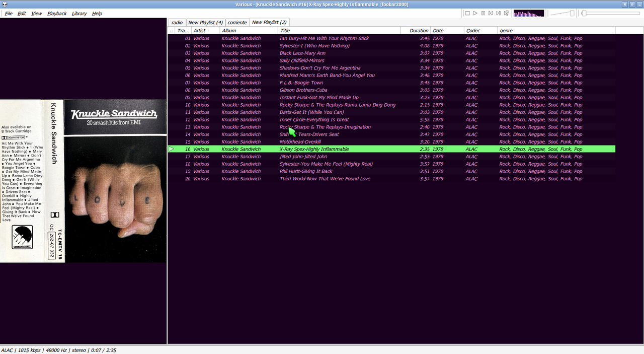Switch to the radio playlist tab

click(x=177, y=22)
